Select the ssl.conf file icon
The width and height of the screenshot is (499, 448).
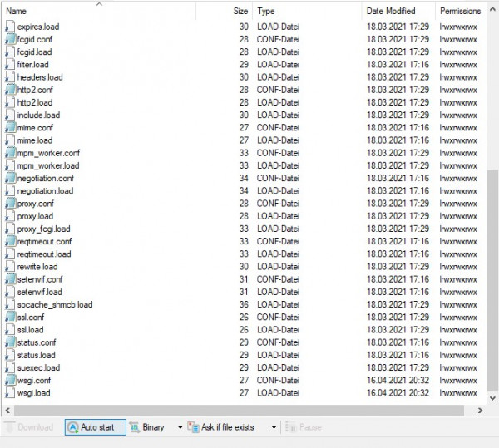pyautogui.click(x=10, y=317)
